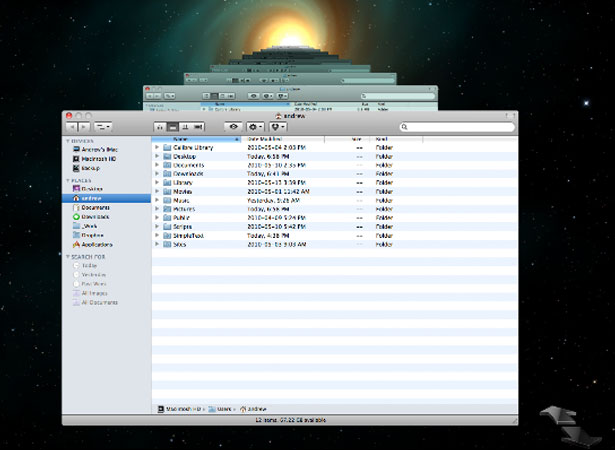Collapse the SEARCH FOR sidebar section

coord(67,257)
